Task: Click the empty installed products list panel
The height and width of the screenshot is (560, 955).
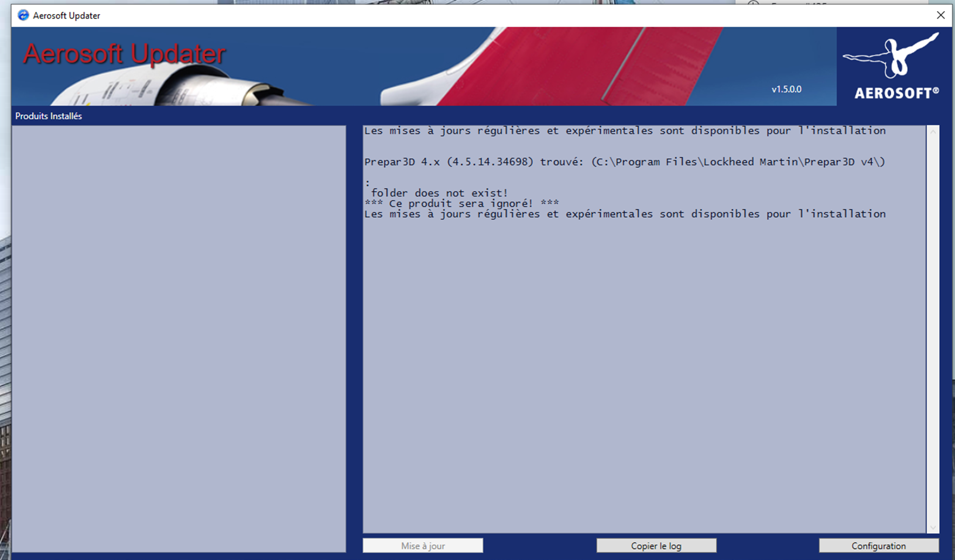Action: (x=179, y=339)
